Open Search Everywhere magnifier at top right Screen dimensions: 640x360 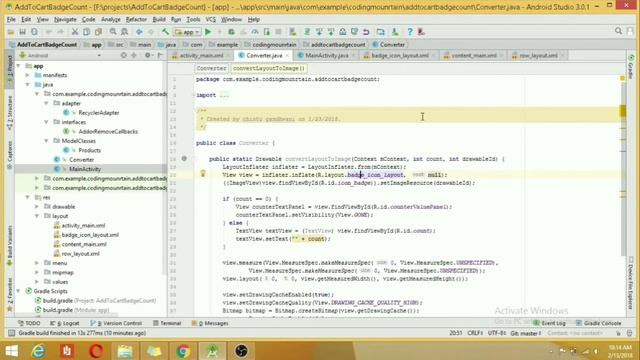618,31
